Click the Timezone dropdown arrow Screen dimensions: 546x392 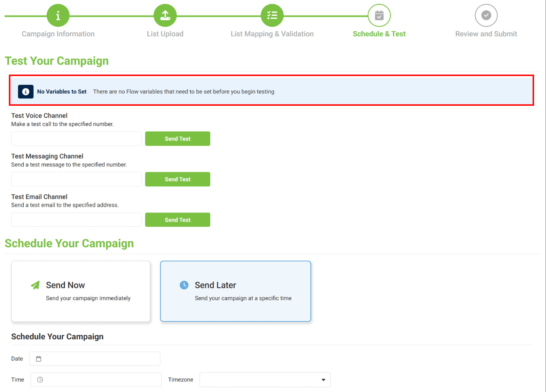323,380
